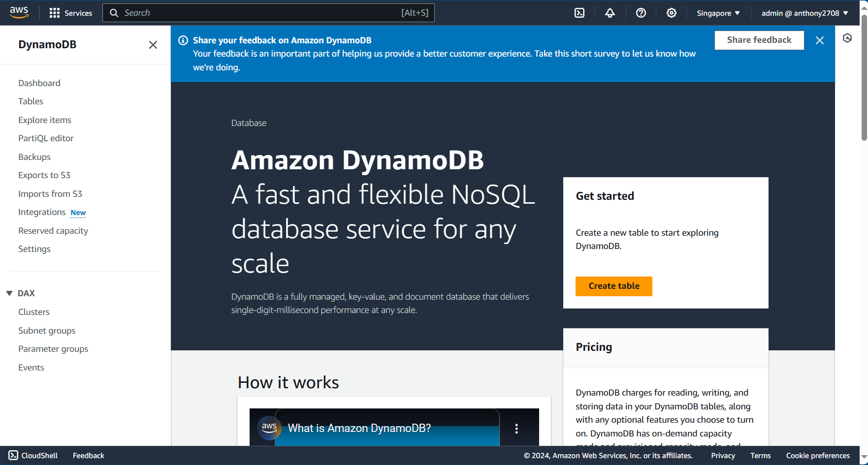Image resolution: width=868 pixels, height=465 pixels.
Task: Open video options three-dot menu
Action: [516, 429]
